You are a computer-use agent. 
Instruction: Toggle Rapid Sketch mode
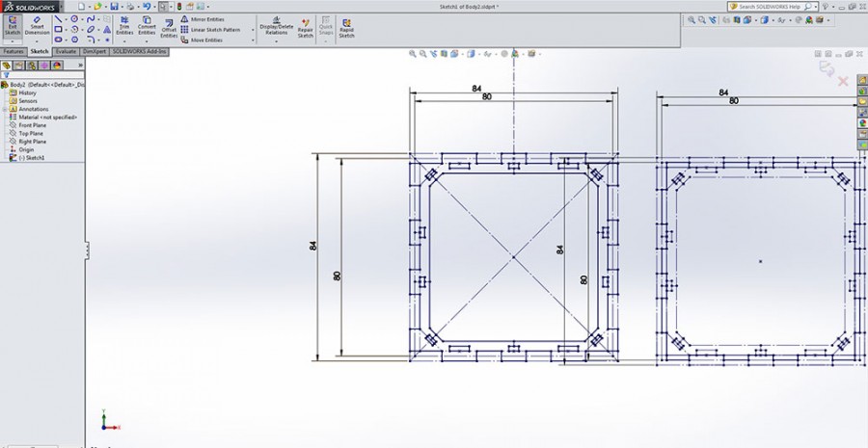pos(346,27)
